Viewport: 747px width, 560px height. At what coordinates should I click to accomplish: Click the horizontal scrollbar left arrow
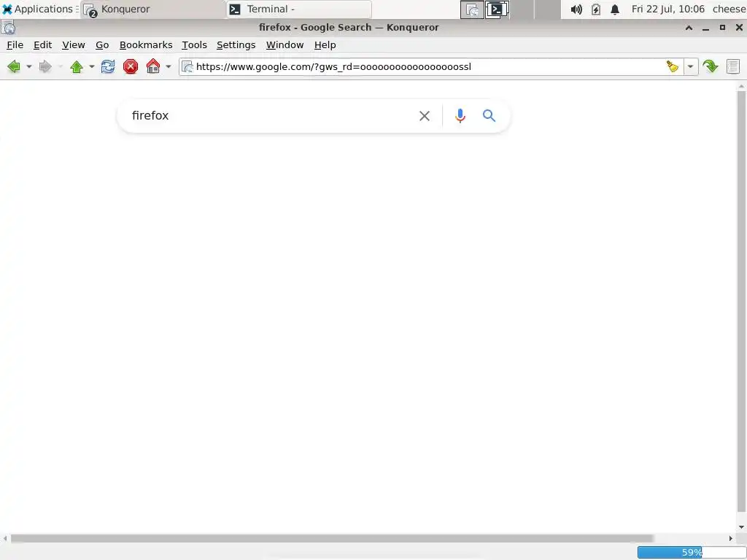(x=5, y=539)
